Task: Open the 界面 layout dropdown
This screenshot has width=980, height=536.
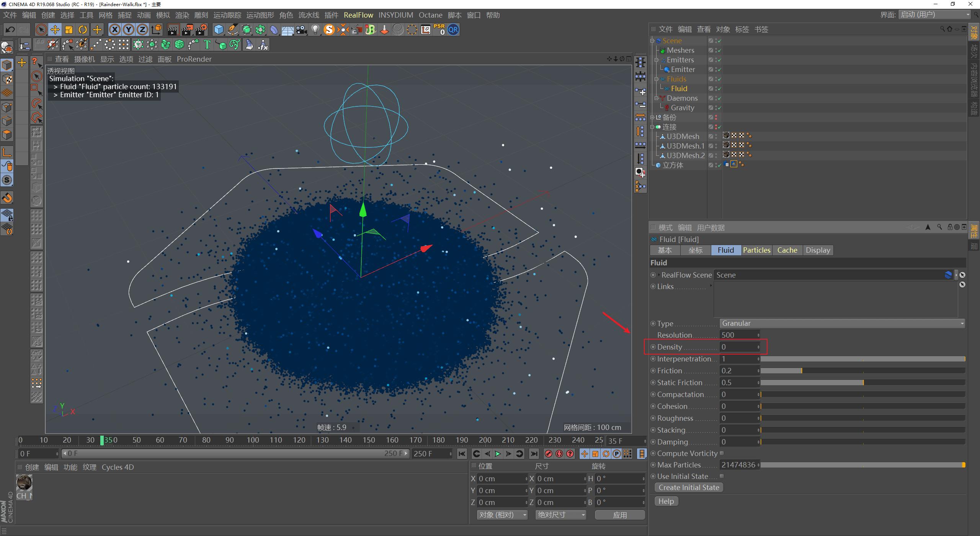Action: (x=934, y=15)
